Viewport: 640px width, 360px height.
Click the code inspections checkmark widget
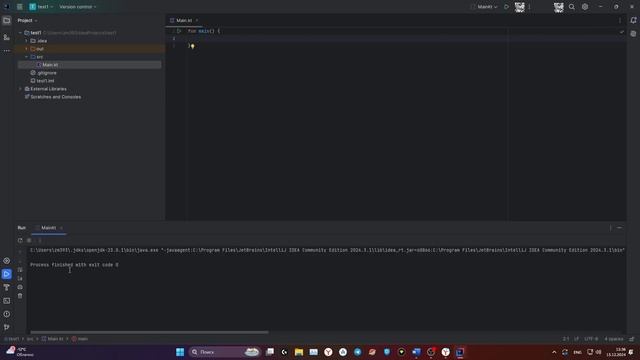pyautogui.click(x=622, y=32)
